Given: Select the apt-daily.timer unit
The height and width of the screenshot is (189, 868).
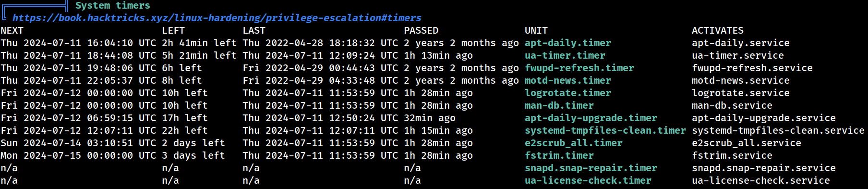Looking at the screenshot, I should coord(568,43).
